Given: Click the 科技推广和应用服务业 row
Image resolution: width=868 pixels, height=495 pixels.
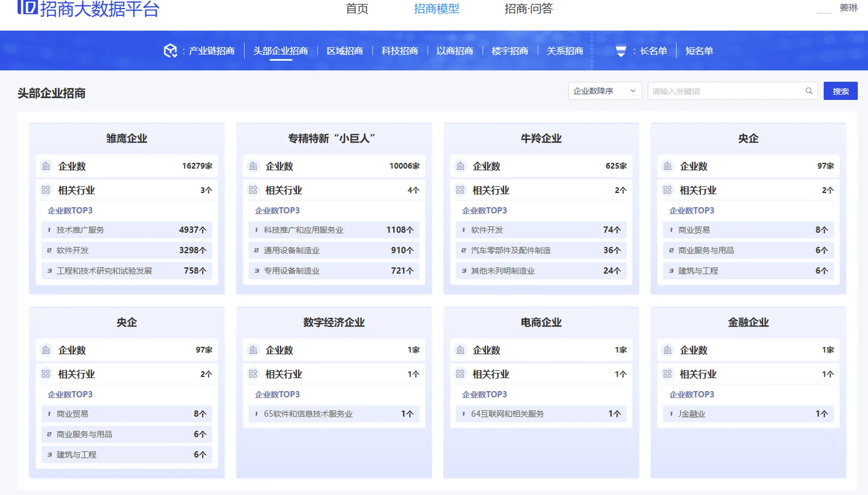Looking at the screenshot, I should coord(334,230).
